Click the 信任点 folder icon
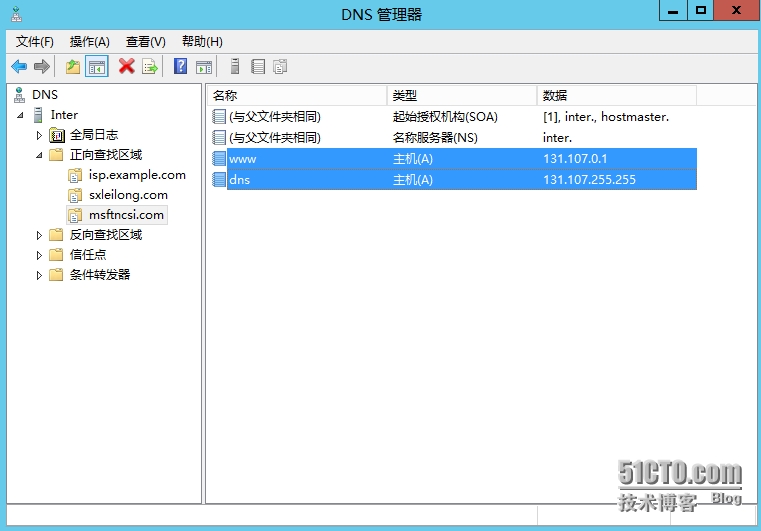The image size is (761, 531). point(56,255)
